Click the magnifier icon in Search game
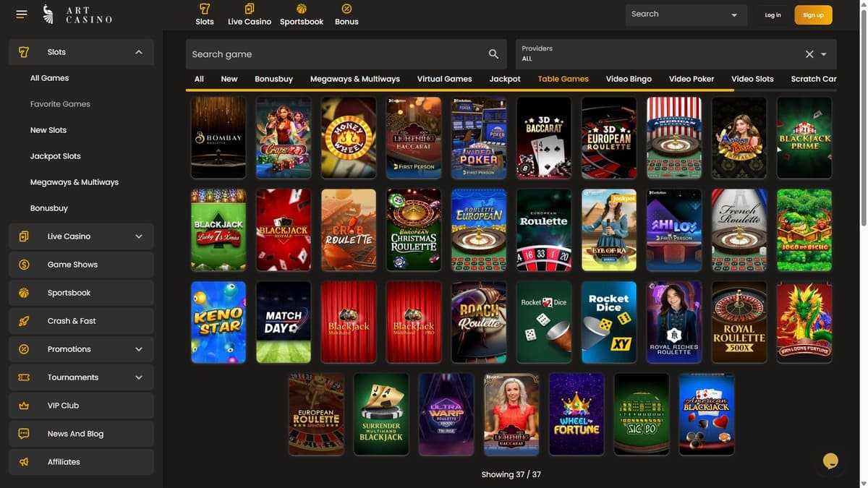Viewport: 868px width, 488px height. 493,54
